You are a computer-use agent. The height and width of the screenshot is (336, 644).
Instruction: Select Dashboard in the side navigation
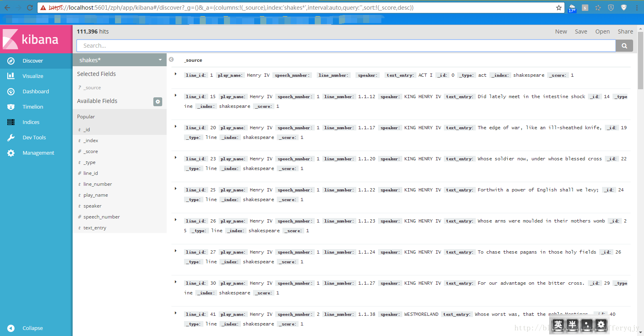point(36,92)
